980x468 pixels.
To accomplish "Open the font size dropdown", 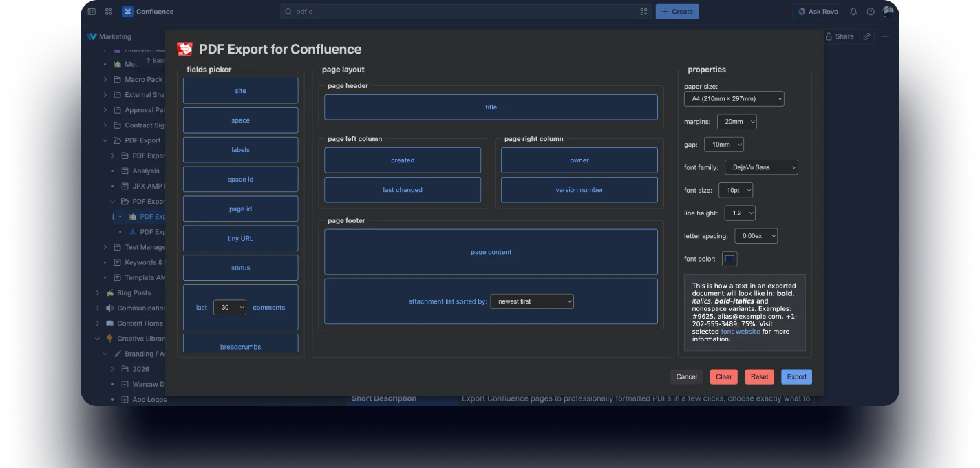I will pos(736,190).
